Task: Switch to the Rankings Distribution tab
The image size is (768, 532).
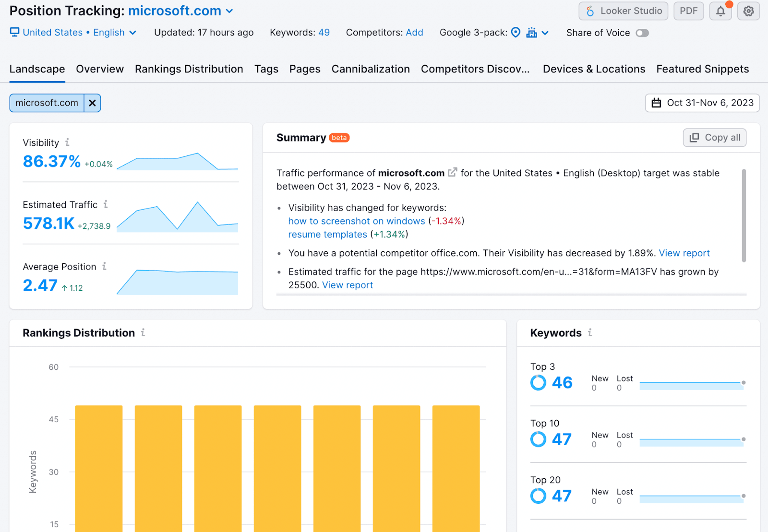Action: pos(189,69)
